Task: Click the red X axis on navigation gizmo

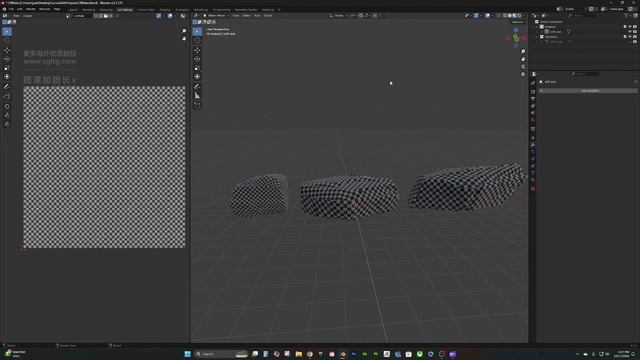Action: click(524, 38)
